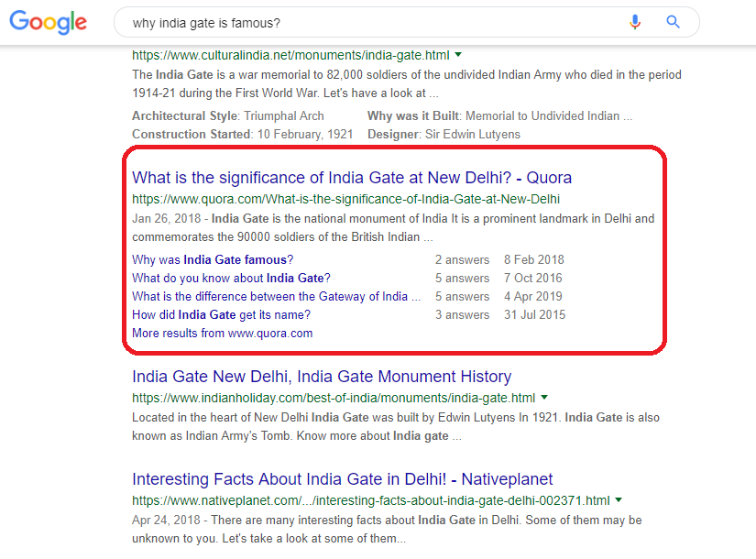Click the nativeplanet.com green URL text
Screen dimensions: 756x559
(x=370, y=501)
